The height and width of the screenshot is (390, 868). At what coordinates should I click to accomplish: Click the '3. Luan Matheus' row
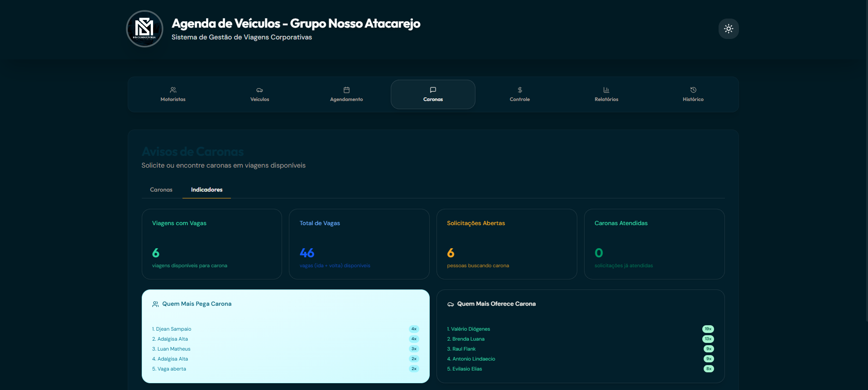[x=286, y=349]
